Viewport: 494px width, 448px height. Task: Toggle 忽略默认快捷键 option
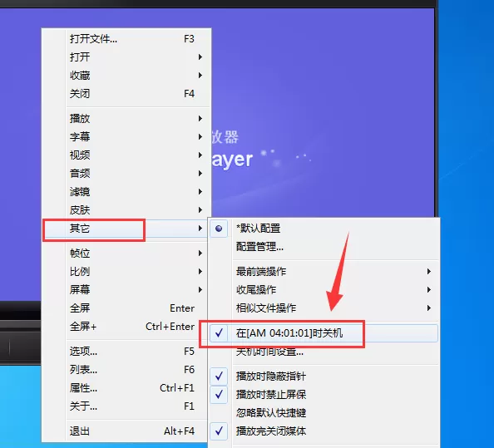click(x=324, y=412)
